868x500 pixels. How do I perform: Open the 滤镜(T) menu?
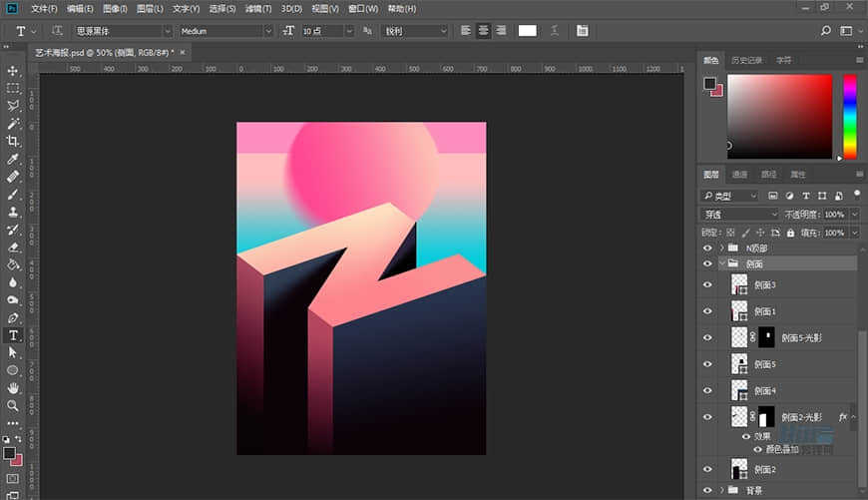tap(257, 8)
